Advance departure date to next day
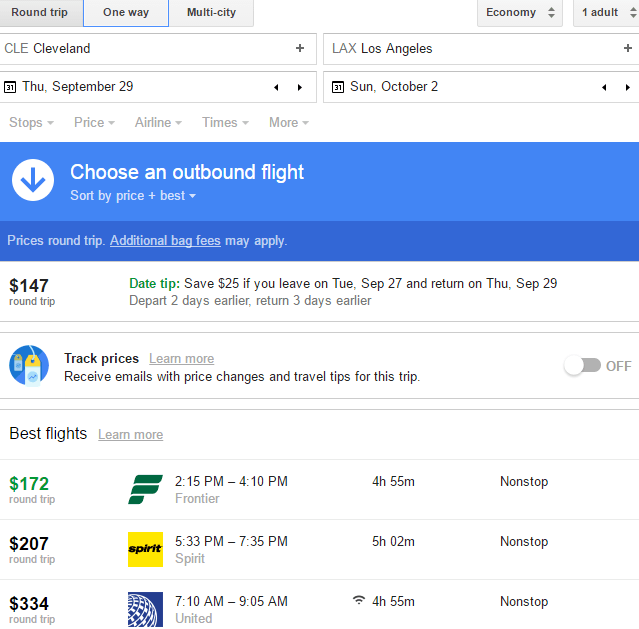Image resolution: width=639 pixels, height=629 pixels. pyautogui.click(x=299, y=87)
